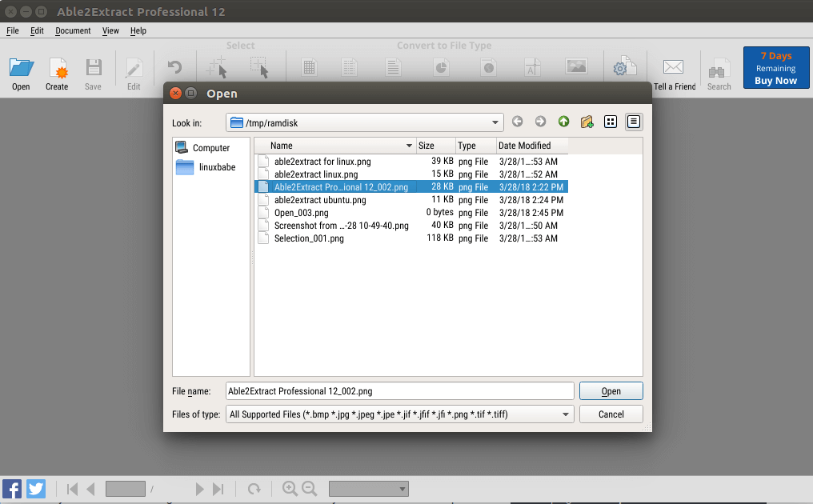Click the Forward arrow in Open dialog

pyautogui.click(x=540, y=122)
